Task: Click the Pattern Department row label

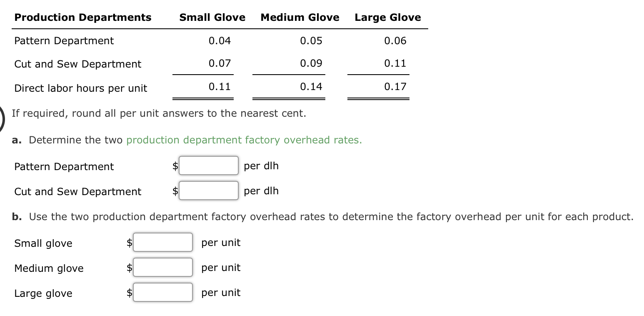Action: tap(64, 40)
